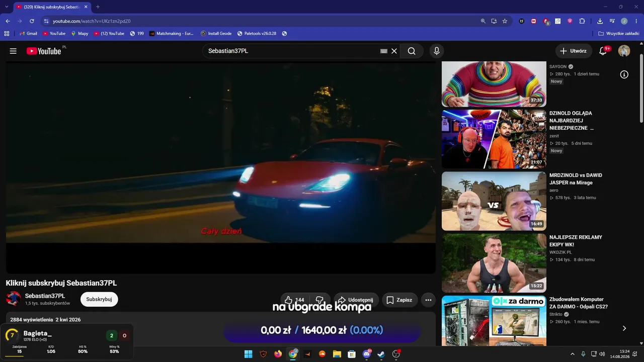Save the video with Zapisz

coord(400,300)
